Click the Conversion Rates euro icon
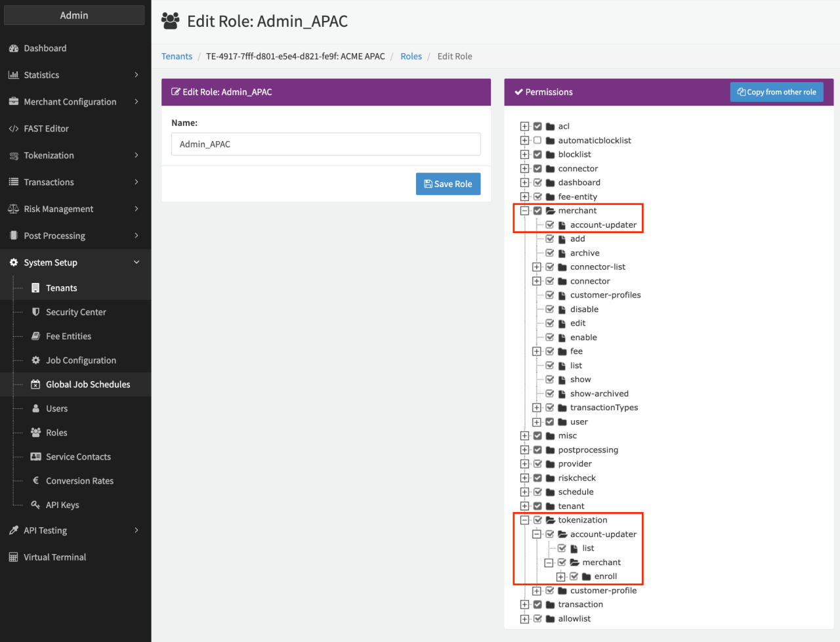Image resolution: width=840 pixels, height=642 pixels. (x=35, y=481)
